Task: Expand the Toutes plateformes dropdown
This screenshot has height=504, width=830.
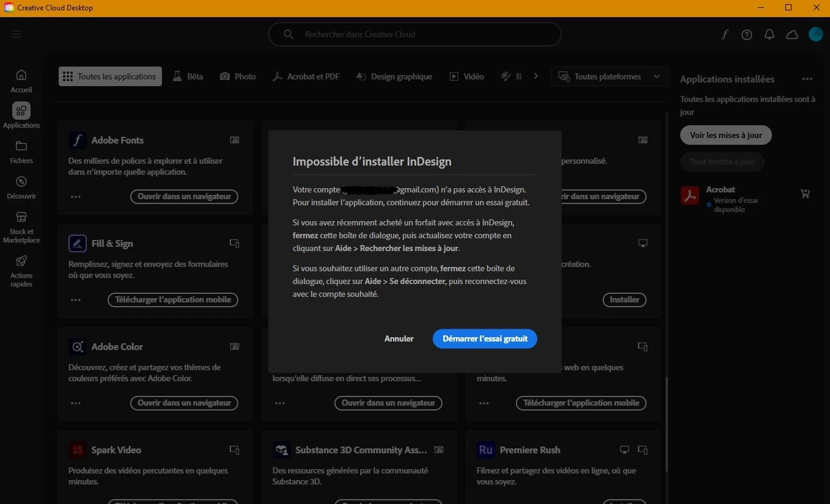Action: (609, 76)
